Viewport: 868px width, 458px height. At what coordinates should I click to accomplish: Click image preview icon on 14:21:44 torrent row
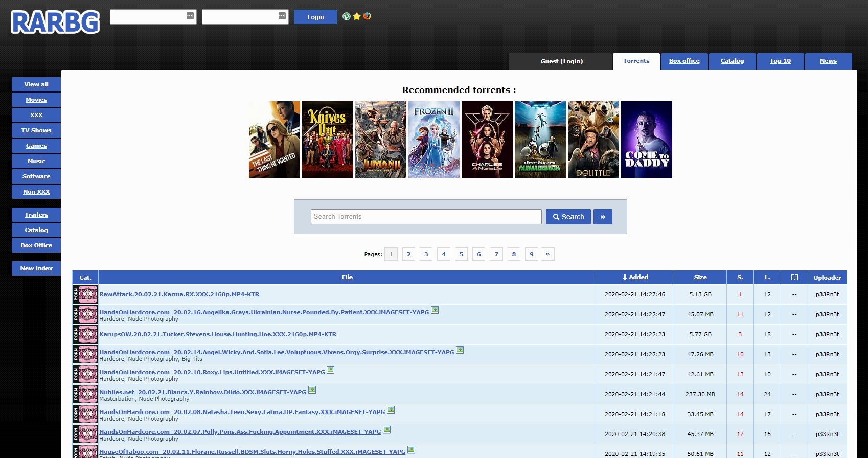[312, 390]
